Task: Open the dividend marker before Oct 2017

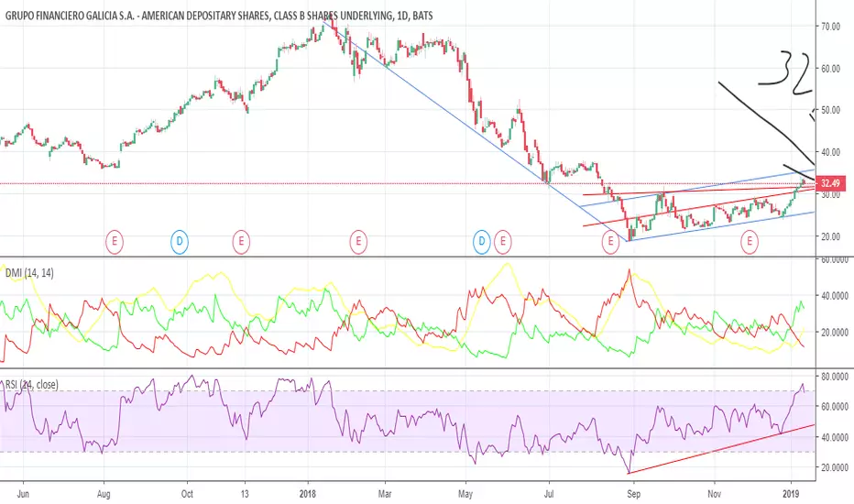Action: point(180,241)
